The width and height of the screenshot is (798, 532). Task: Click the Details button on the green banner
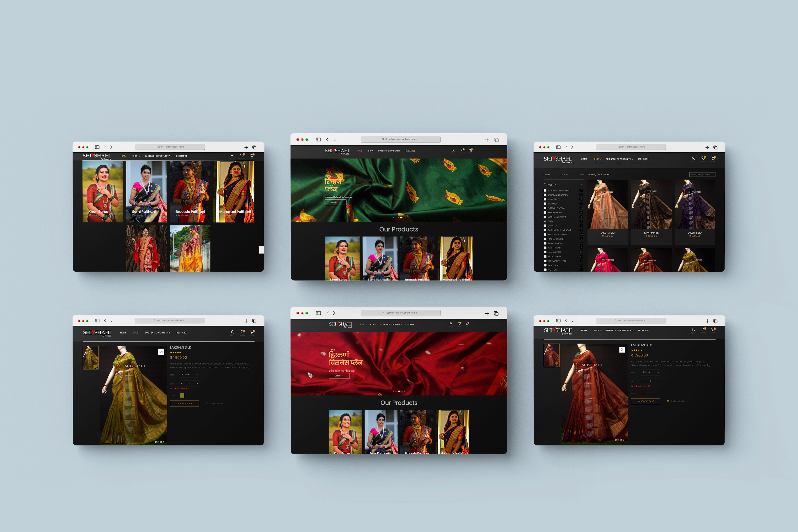pos(336,202)
